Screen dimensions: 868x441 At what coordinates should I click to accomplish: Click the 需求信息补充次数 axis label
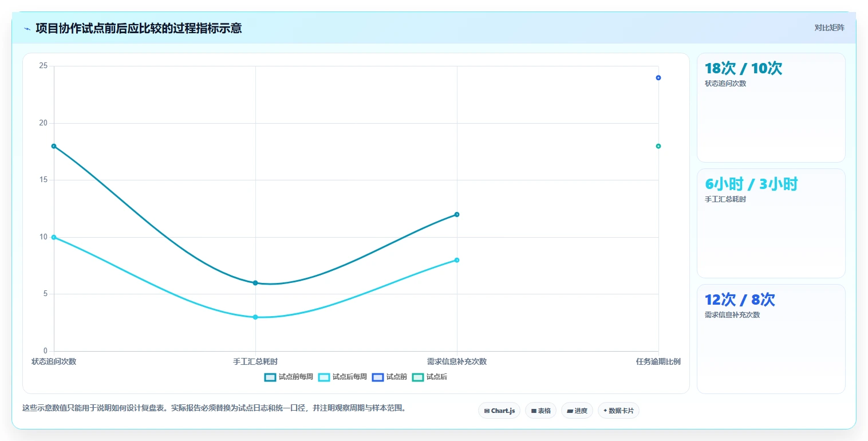(x=457, y=362)
